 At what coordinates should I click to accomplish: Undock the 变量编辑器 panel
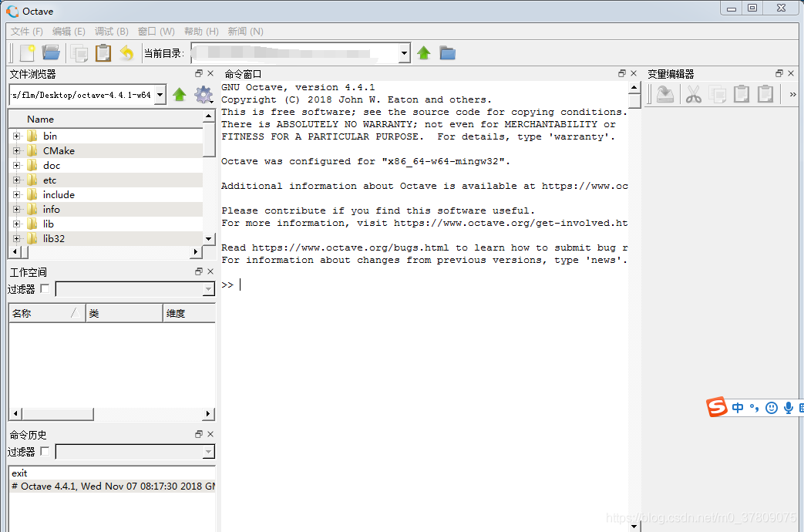(x=779, y=73)
